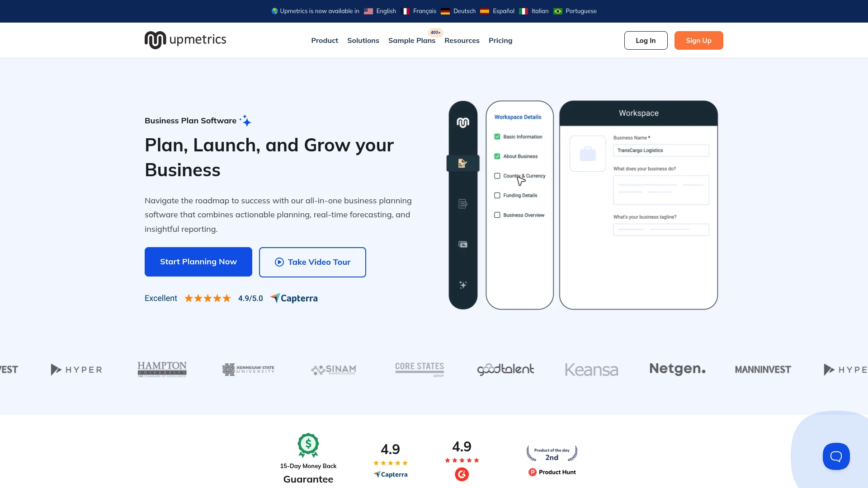Click the Hyper logo in client strip

(76, 370)
